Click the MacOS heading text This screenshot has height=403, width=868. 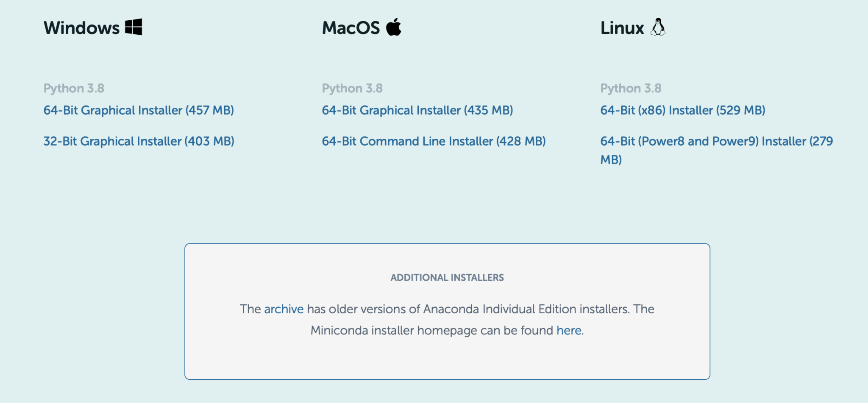point(351,28)
